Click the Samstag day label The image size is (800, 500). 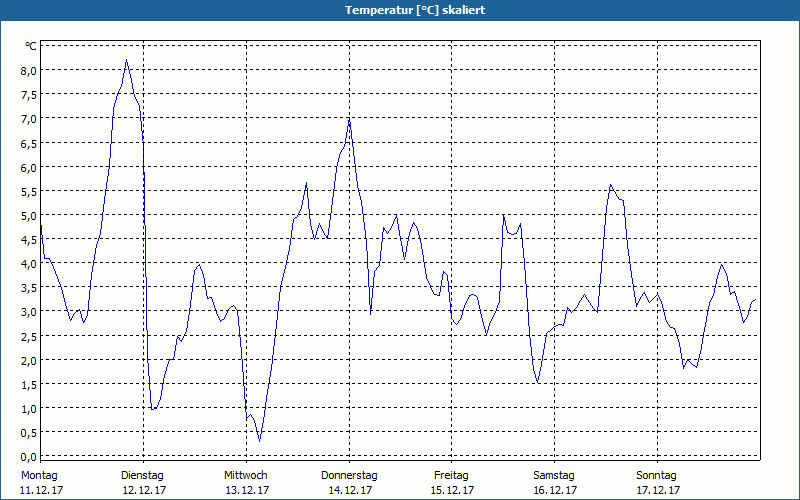[x=554, y=475]
